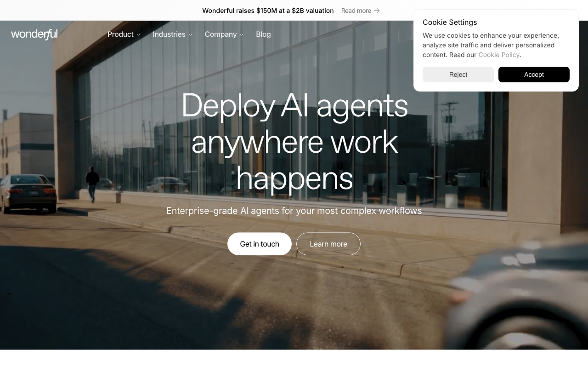Screen dimensions: 588x368
Task: Follow the Read more announcement link
Action: click(x=356, y=11)
